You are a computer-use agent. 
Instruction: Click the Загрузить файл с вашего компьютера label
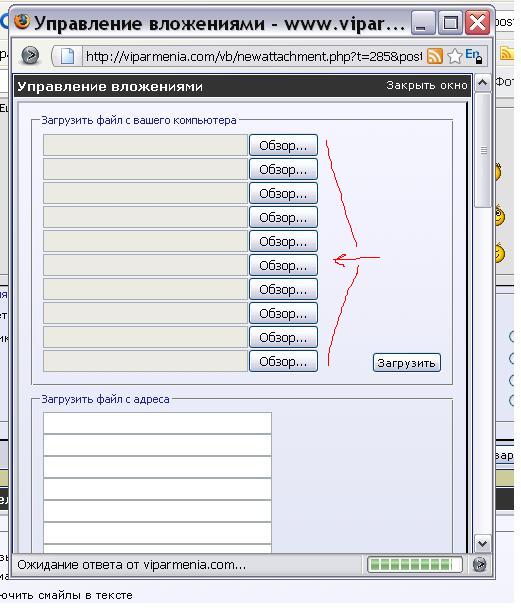pos(139,120)
